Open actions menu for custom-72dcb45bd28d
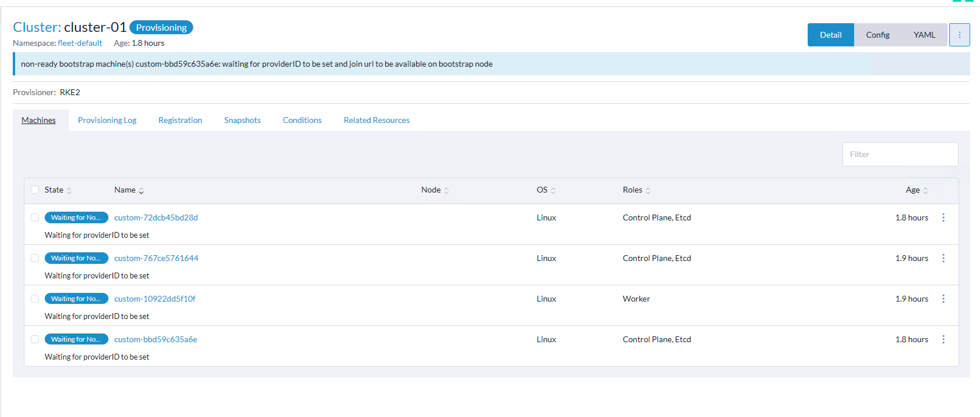Image resolution: width=980 pixels, height=417 pixels. click(943, 217)
